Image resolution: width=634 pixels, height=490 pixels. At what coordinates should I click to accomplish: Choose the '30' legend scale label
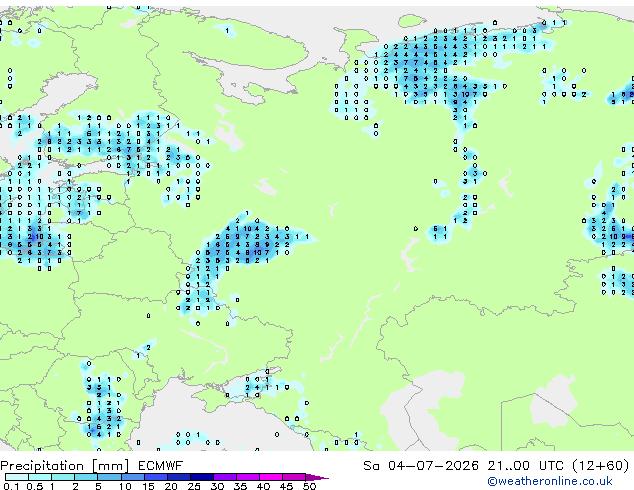217,486
